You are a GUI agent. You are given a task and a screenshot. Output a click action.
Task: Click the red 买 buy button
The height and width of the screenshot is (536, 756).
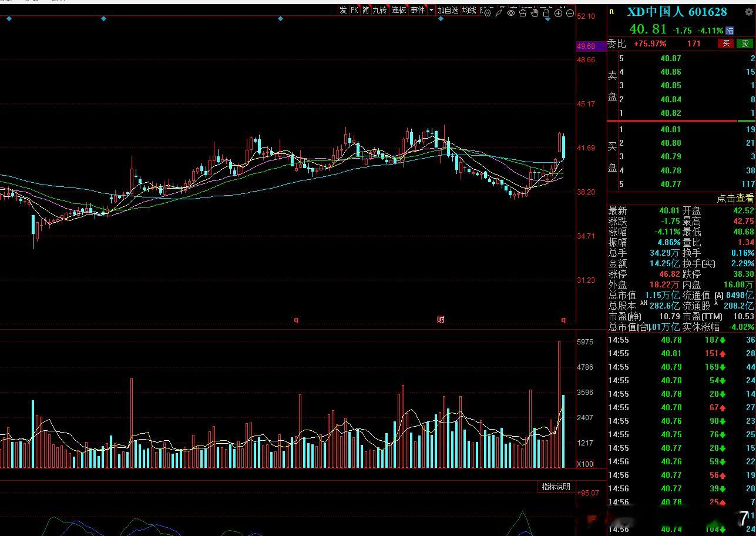tap(726, 43)
